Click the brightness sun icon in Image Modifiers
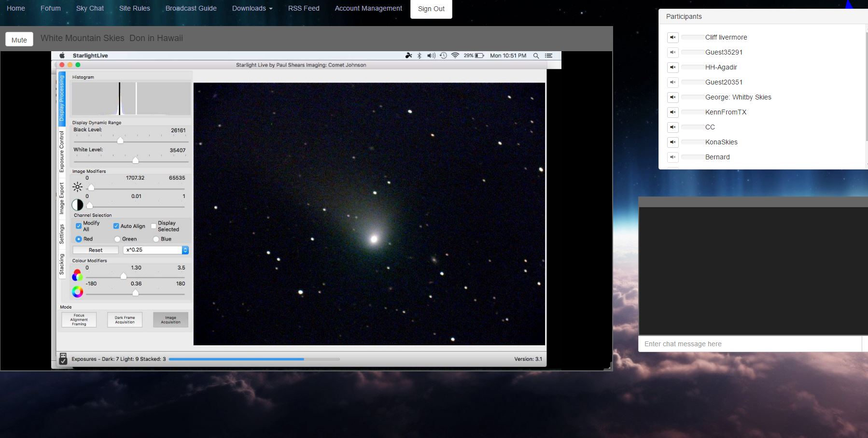The width and height of the screenshot is (868, 438). (x=77, y=187)
